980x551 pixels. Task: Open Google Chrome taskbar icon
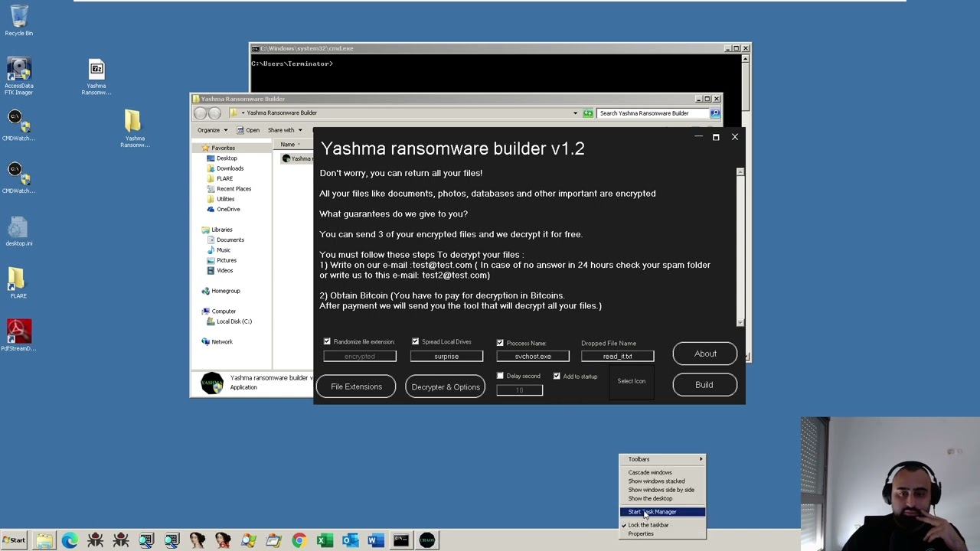(299, 541)
